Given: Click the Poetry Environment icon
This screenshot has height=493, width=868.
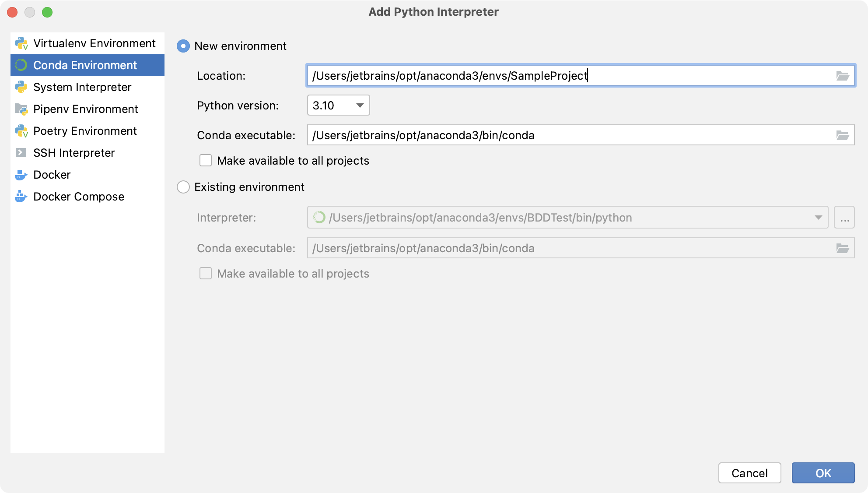Looking at the screenshot, I should tap(21, 131).
